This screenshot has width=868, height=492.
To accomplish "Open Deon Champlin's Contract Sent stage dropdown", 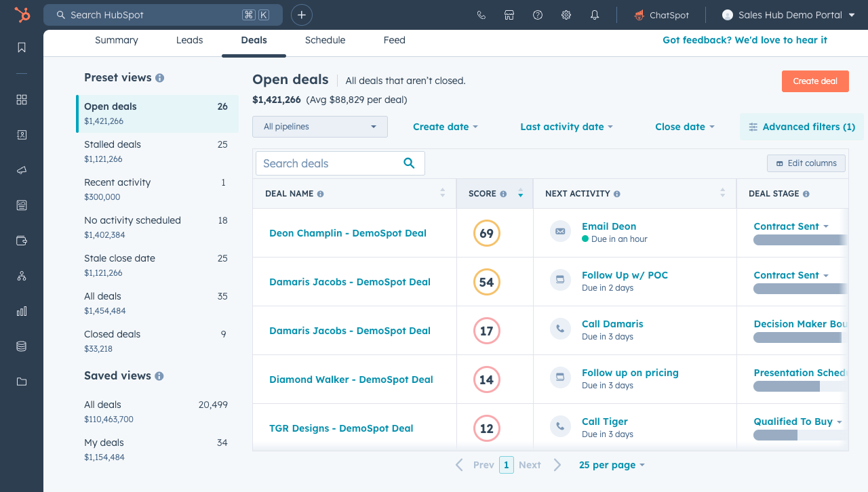I will [x=791, y=226].
